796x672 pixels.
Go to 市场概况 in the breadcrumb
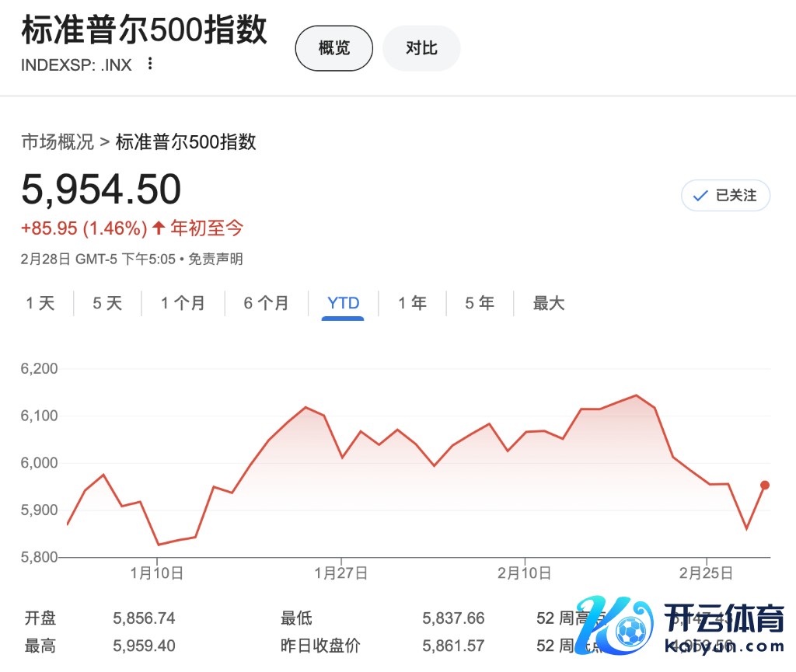coord(57,142)
